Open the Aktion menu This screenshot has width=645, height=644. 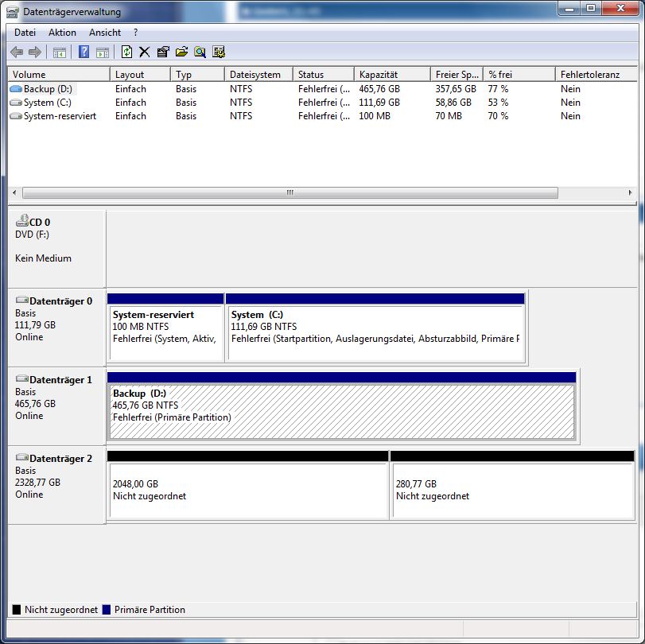click(x=62, y=33)
